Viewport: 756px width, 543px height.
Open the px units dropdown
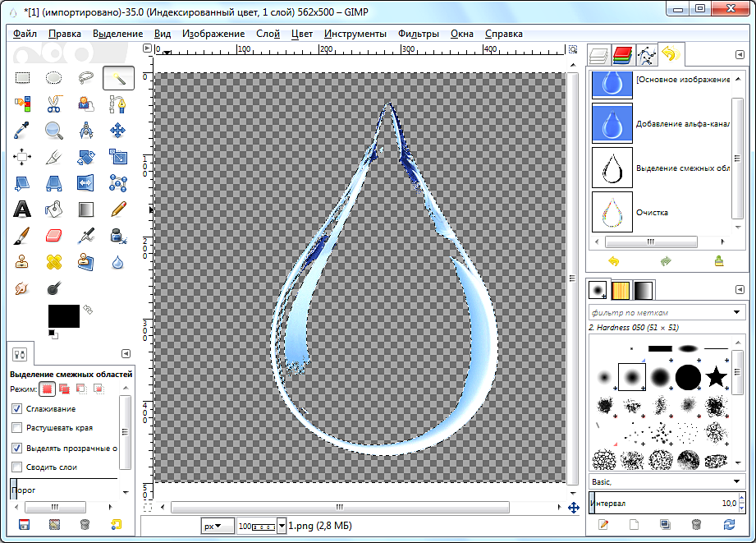[x=213, y=526]
